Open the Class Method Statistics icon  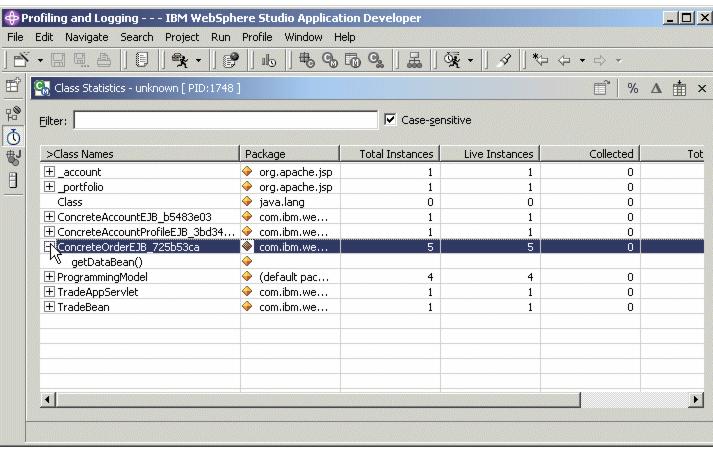[x=330, y=60]
